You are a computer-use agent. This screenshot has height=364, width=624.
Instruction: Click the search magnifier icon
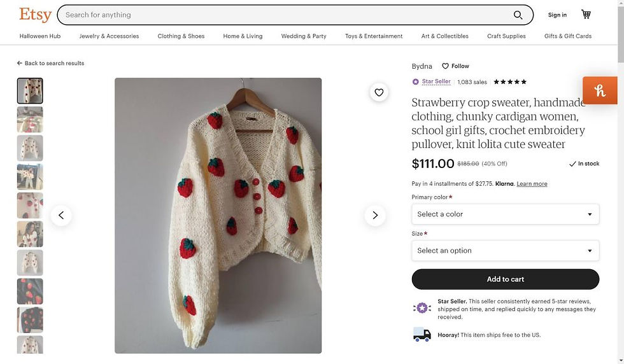point(518,15)
